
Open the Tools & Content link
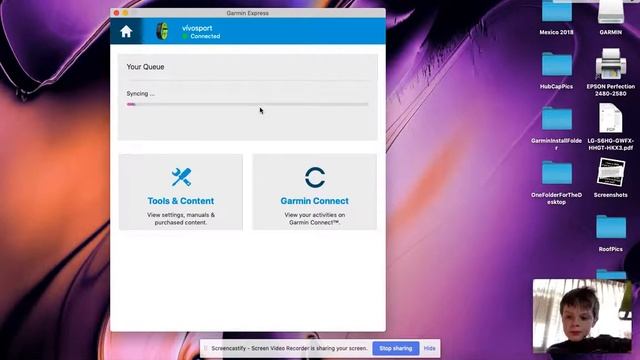click(x=181, y=201)
